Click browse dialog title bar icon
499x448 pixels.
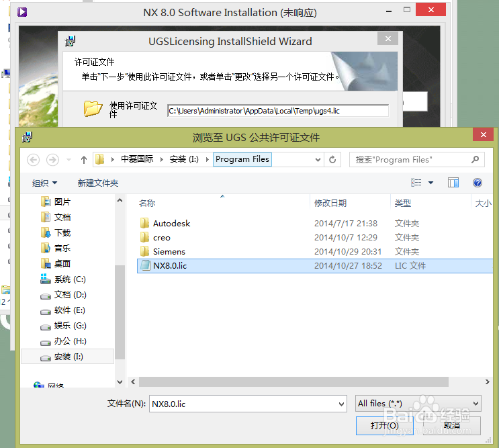point(28,137)
